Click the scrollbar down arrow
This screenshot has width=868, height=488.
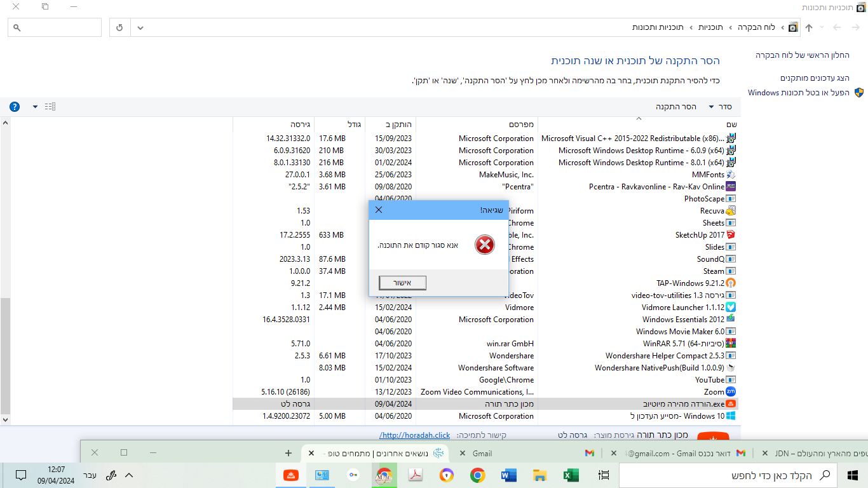[6, 420]
